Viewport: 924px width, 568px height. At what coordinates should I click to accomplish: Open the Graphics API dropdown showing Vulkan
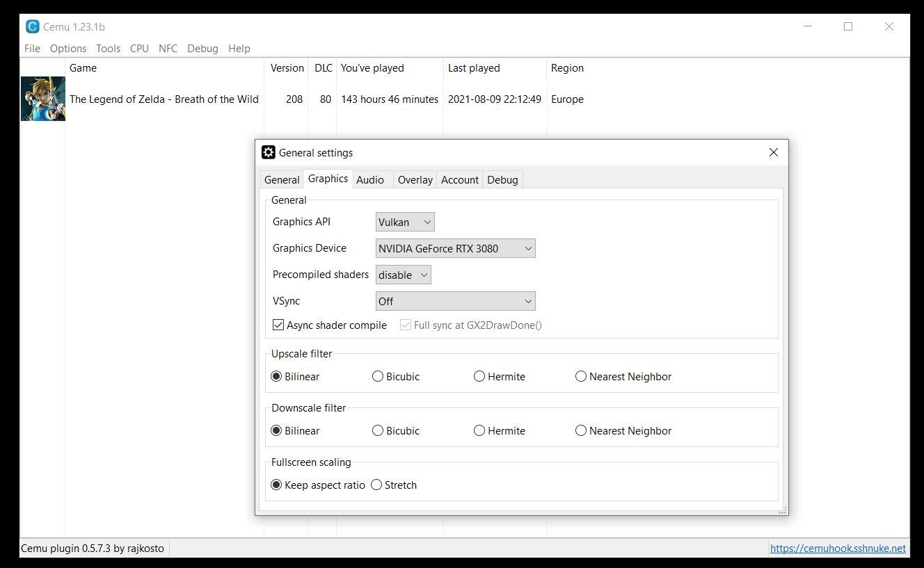405,222
